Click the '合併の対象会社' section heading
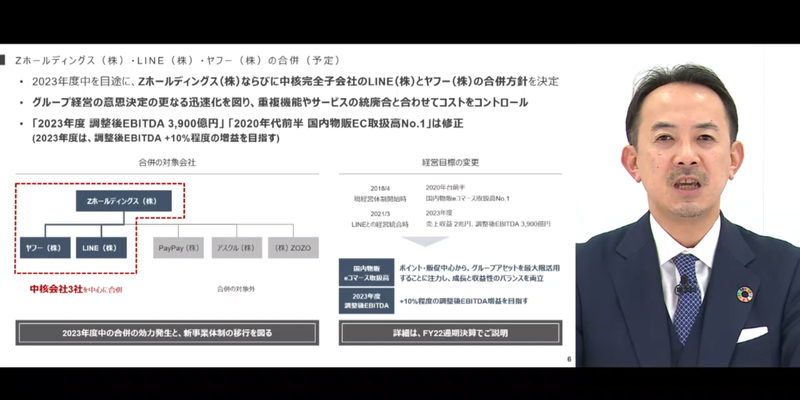 pyautogui.click(x=167, y=163)
